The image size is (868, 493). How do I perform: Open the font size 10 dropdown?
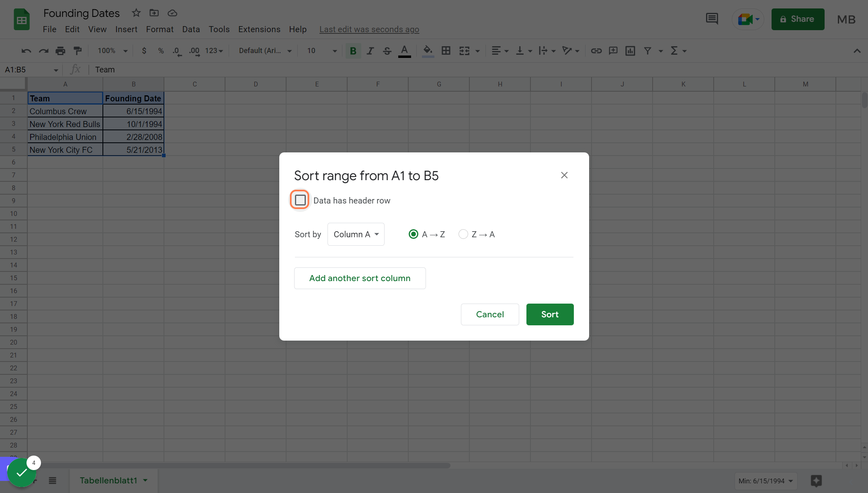(x=322, y=51)
